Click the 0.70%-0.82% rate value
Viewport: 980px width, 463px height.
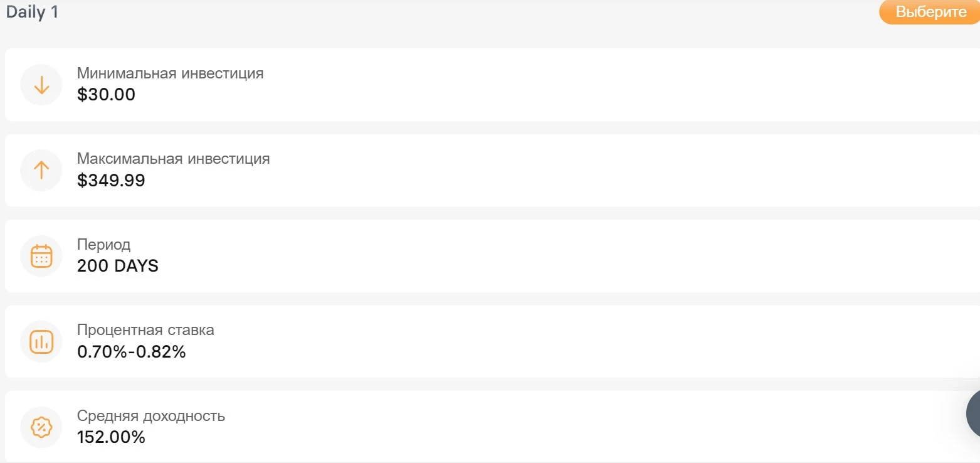tap(132, 352)
